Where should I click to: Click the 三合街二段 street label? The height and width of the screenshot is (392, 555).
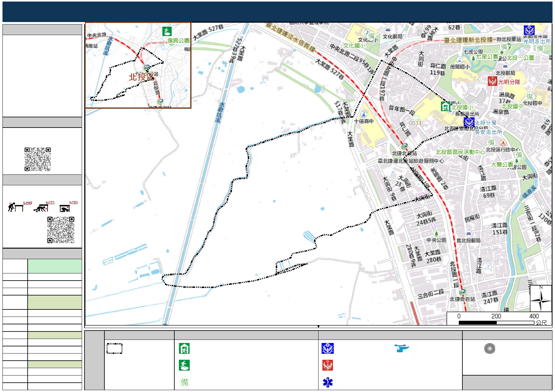click(x=431, y=294)
